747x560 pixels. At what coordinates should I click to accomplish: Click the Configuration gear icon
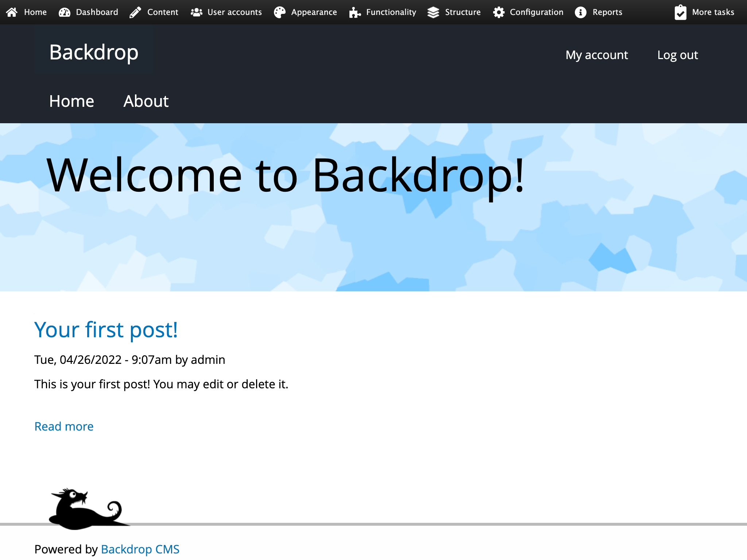coord(499,12)
